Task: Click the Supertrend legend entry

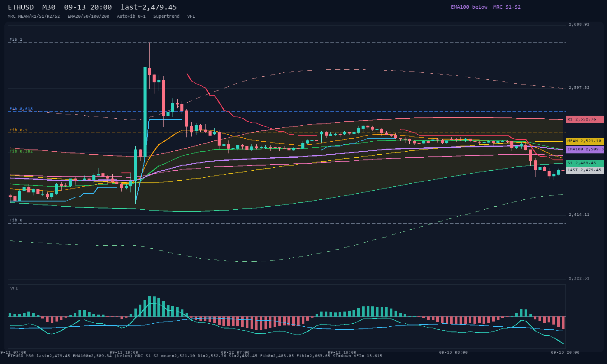Action: [166, 16]
